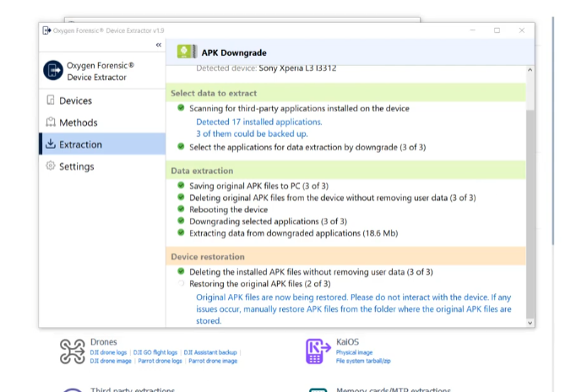Close the Device Extractor window
587x392 pixels.
click(521, 30)
